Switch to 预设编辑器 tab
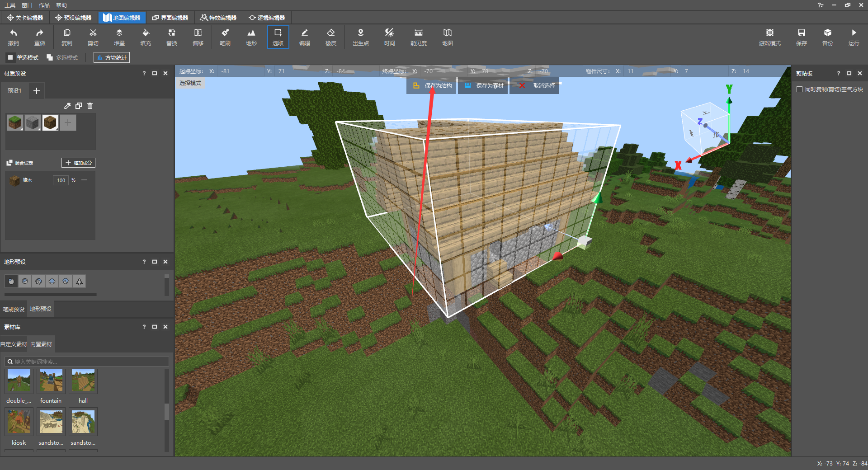 click(73, 18)
